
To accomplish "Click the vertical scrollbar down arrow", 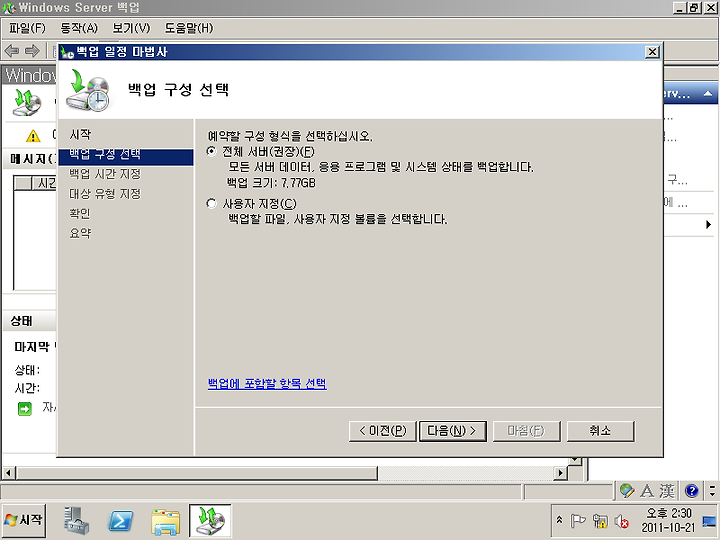I will 574,460.
